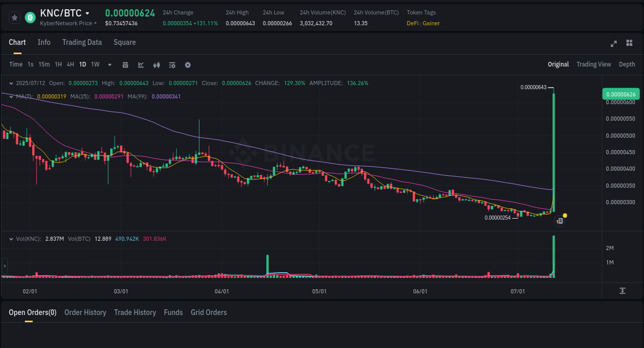Screen dimensions: 644x348
Task: Open the Trade History tab
Action: [135, 312]
